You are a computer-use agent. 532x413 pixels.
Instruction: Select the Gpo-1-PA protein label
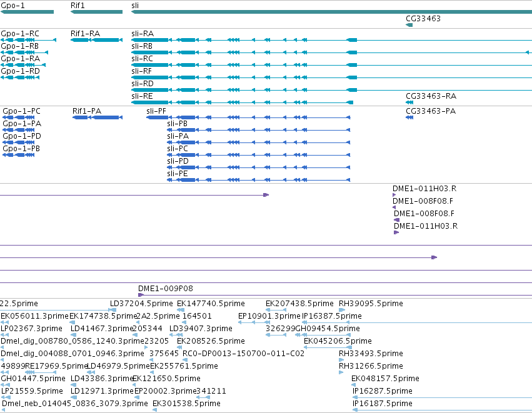tap(22, 124)
